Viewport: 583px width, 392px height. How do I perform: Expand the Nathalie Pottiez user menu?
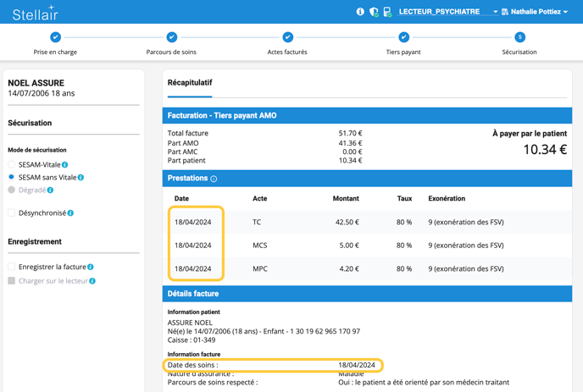[x=535, y=12]
